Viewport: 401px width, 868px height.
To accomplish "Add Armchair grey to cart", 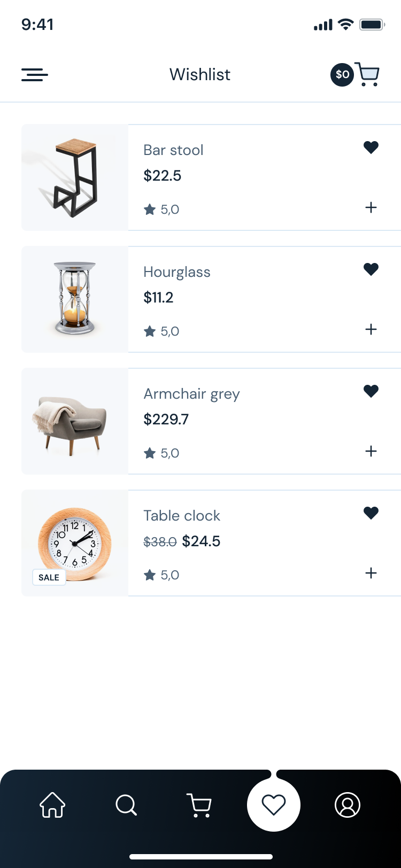I will 371,451.
